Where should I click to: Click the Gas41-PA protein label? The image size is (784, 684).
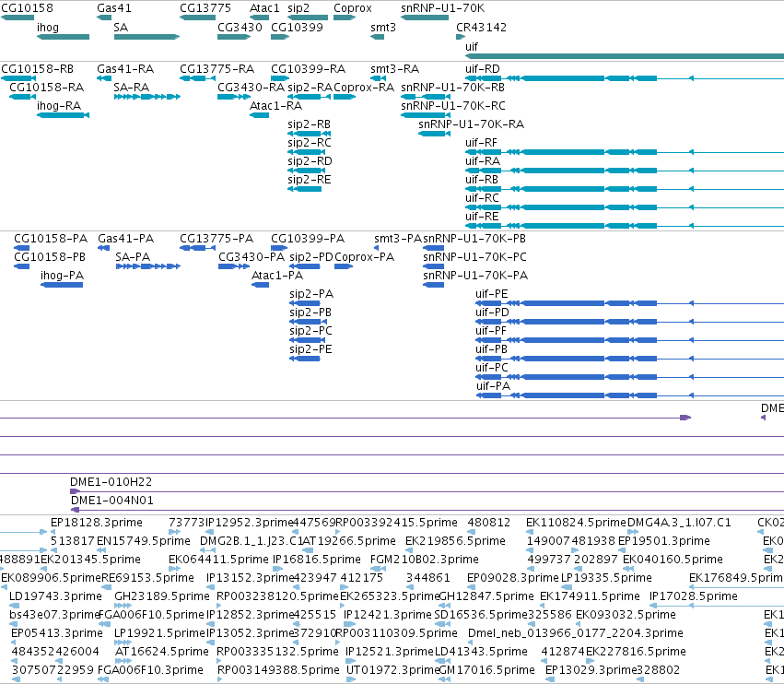pos(126,239)
